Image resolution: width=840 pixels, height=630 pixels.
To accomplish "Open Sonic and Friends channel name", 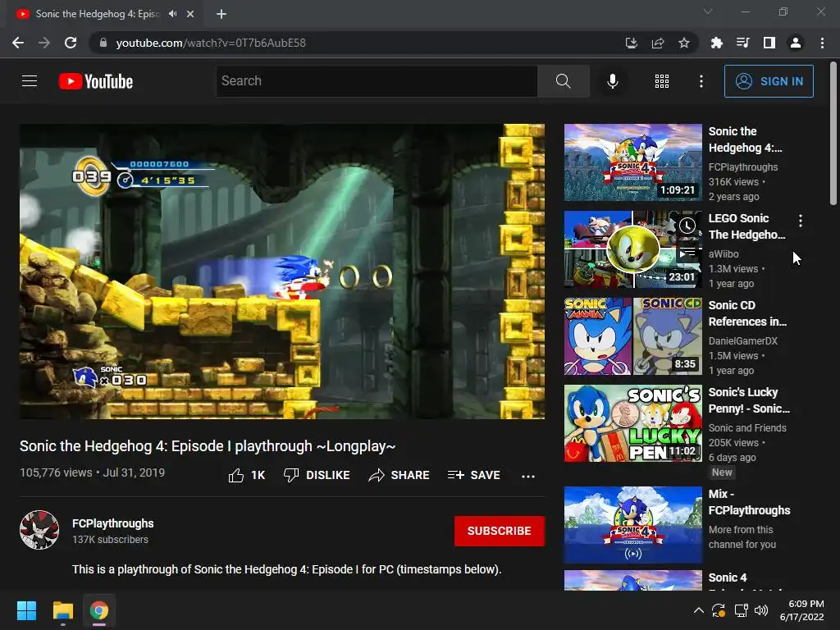I will coord(747,428).
